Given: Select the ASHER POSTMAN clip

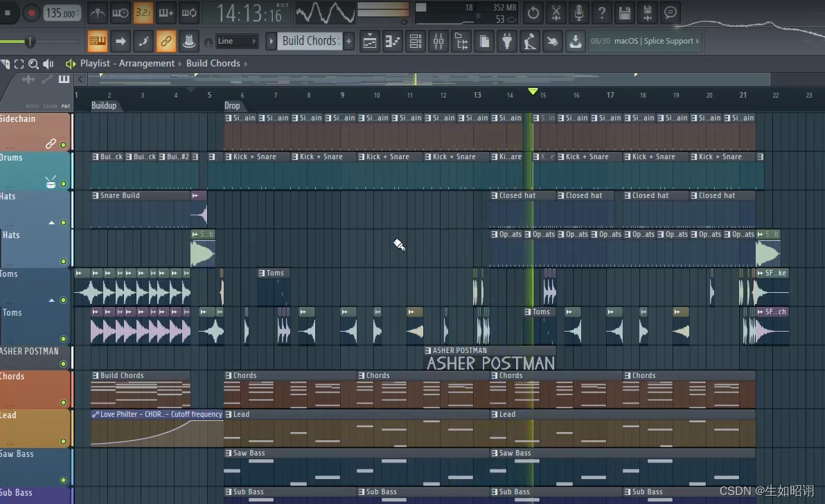Looking at the screenshot, I should (x=490, y=359).
